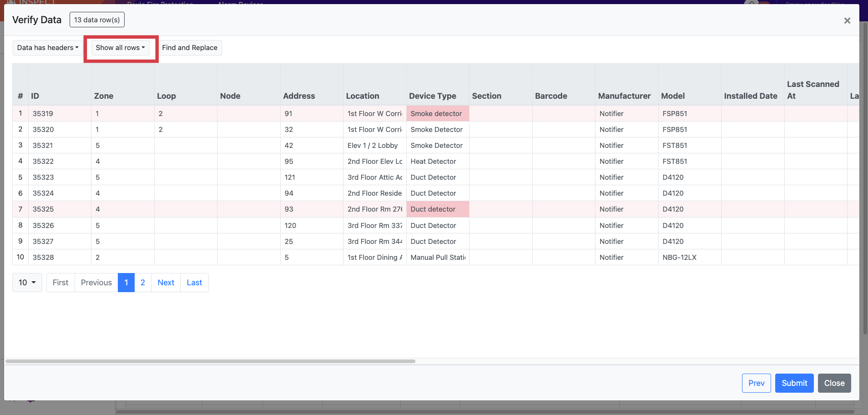
Task: Click address cell 121
Action: [312, 177]
